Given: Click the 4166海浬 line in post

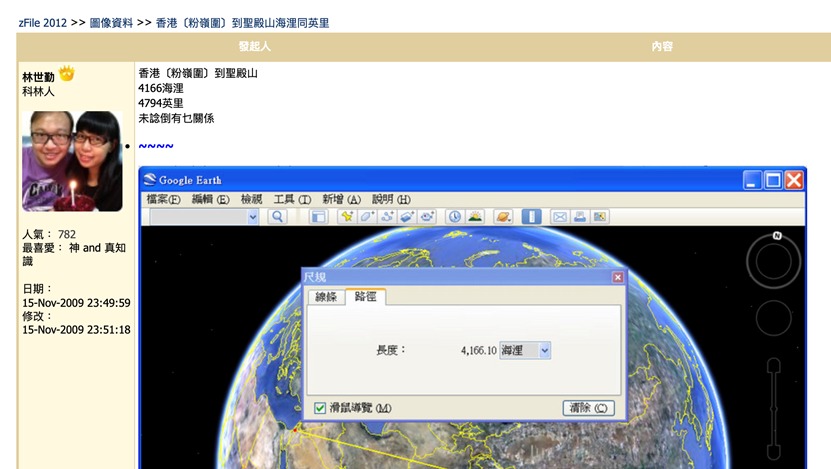Looking at the screenshot, I should [161, 88].
